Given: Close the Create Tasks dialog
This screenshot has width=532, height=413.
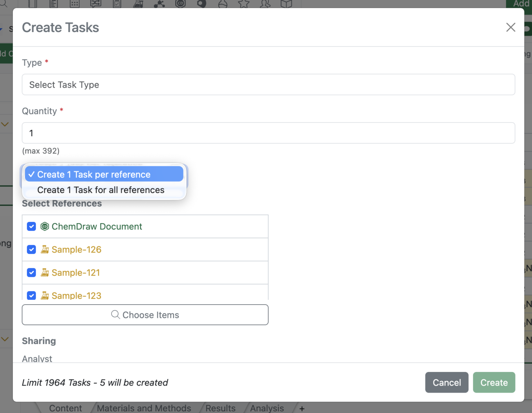Looking at the screenshot, I should point(510,27).
